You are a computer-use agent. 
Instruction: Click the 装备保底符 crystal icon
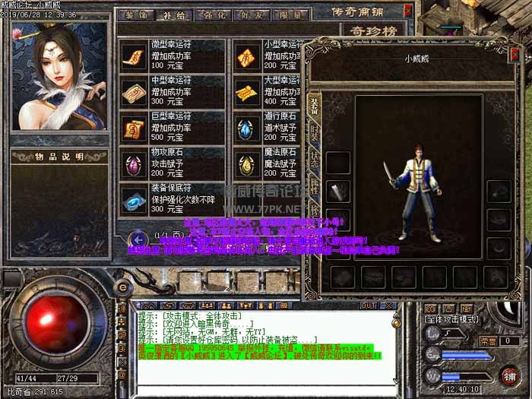(x=133, y=201)
